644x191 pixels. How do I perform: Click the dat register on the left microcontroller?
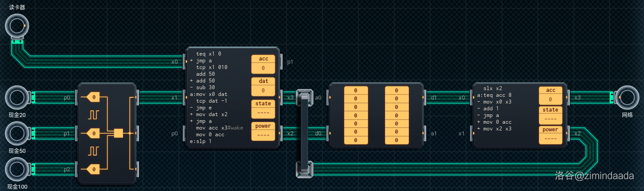(x=263, y=86)
